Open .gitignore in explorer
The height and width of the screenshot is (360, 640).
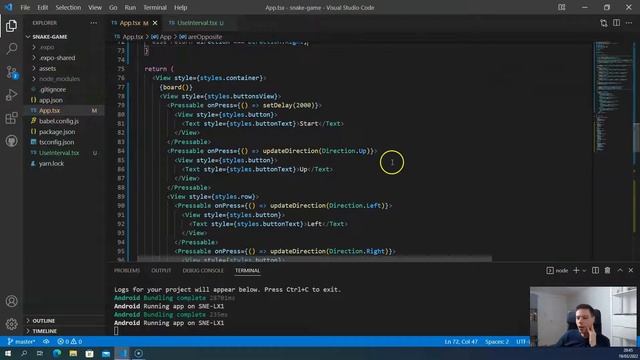click(x=53, y=89)
